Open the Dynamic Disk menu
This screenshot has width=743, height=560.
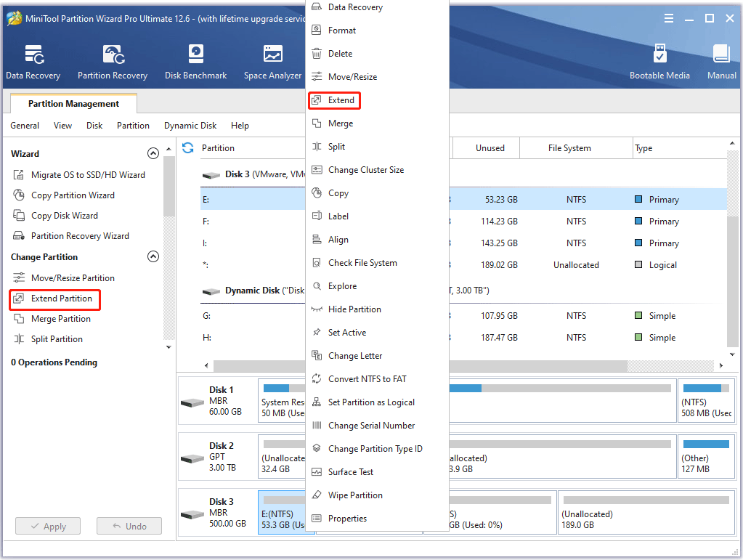tap(190, 126)
